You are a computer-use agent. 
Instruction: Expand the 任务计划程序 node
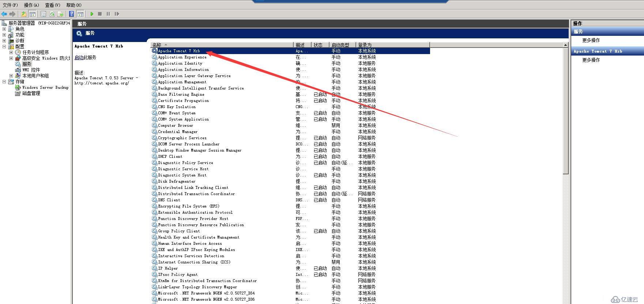coord(11,52)
